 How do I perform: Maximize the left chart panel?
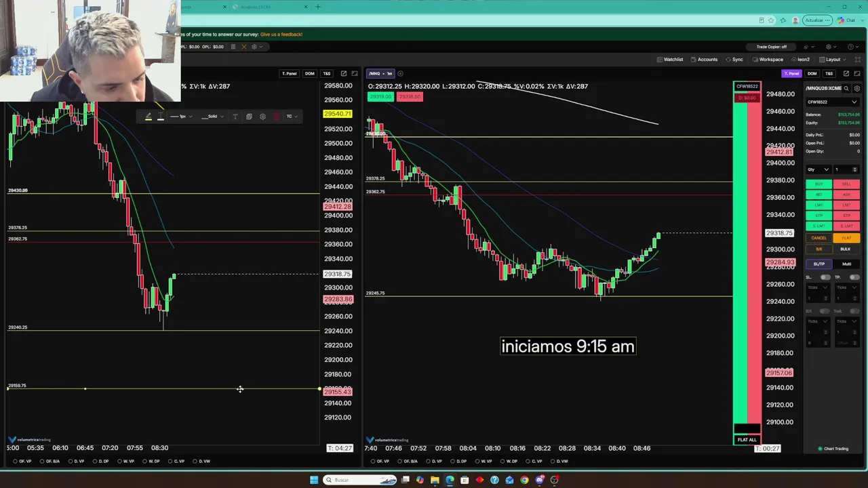tap(354, 73)
